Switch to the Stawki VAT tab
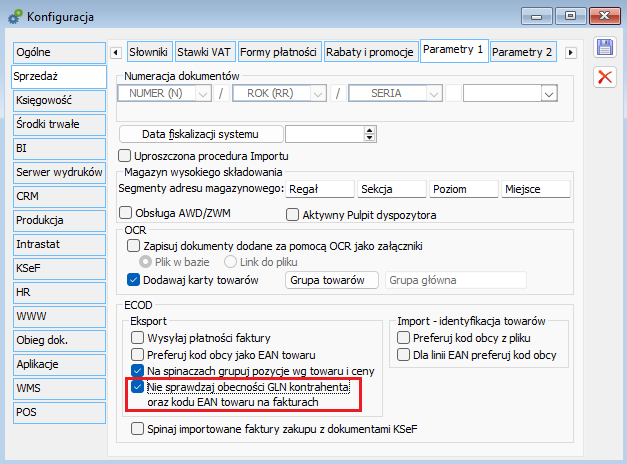Viewport: 627px width, 464px height. (x=205, y=52)
